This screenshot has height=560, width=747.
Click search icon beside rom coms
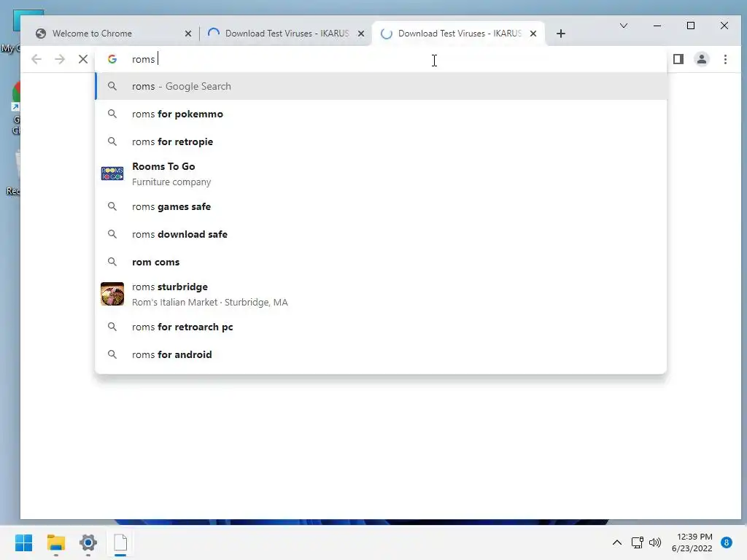[x=112, y=262]
